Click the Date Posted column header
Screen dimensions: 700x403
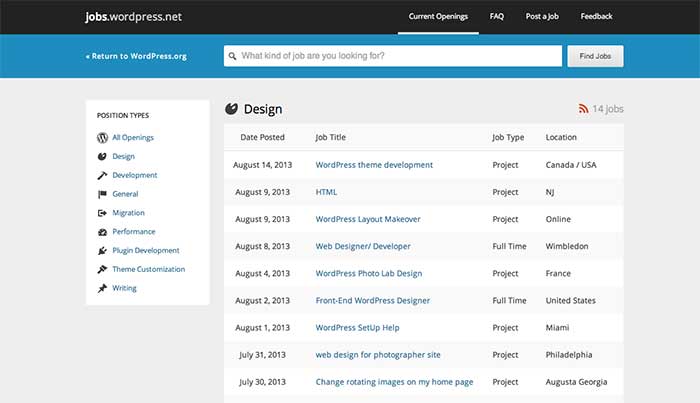pyautogui.click(x=262, y=137)
